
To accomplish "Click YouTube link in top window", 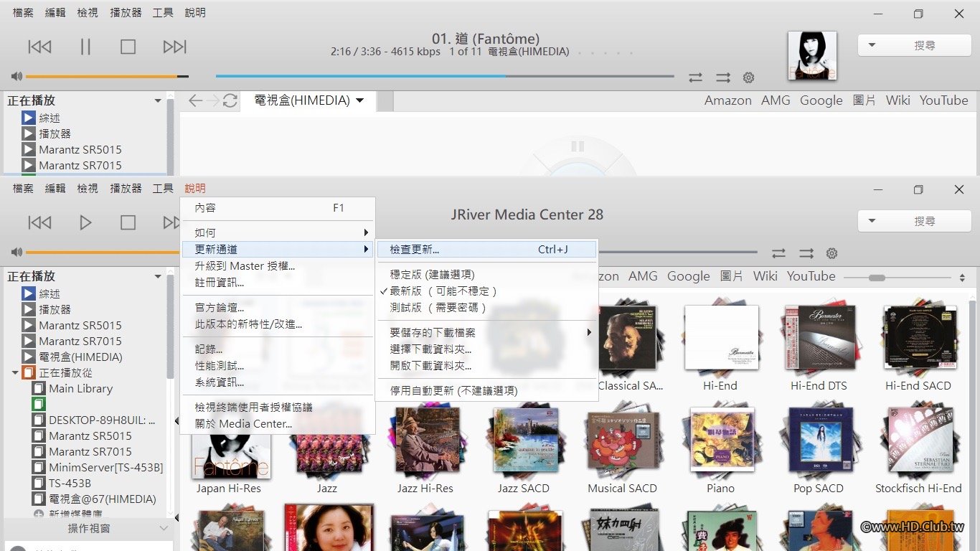I will pos(943,100).
